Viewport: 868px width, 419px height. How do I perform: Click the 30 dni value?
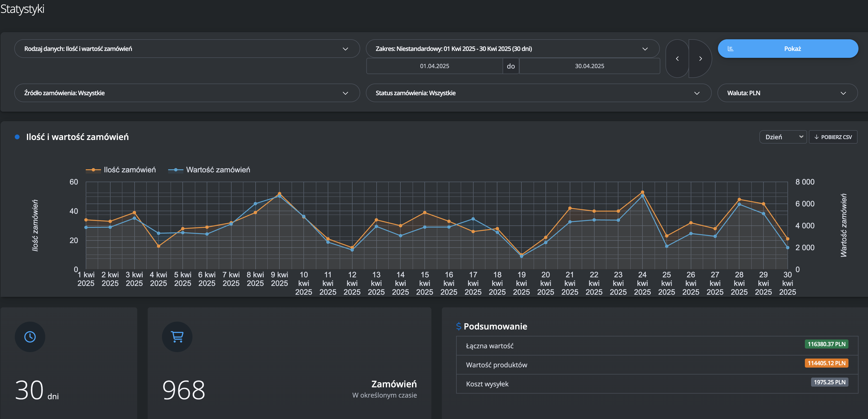(37, 390)
